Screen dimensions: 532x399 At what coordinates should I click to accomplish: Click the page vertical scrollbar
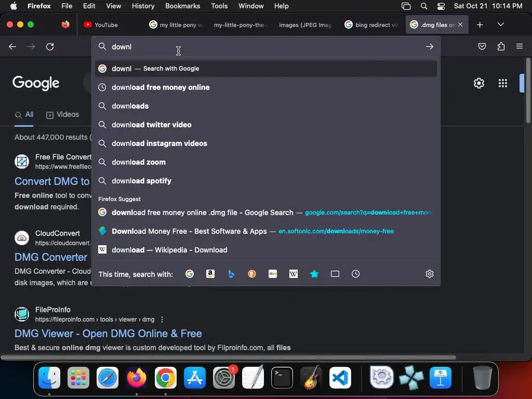(528, 90)
